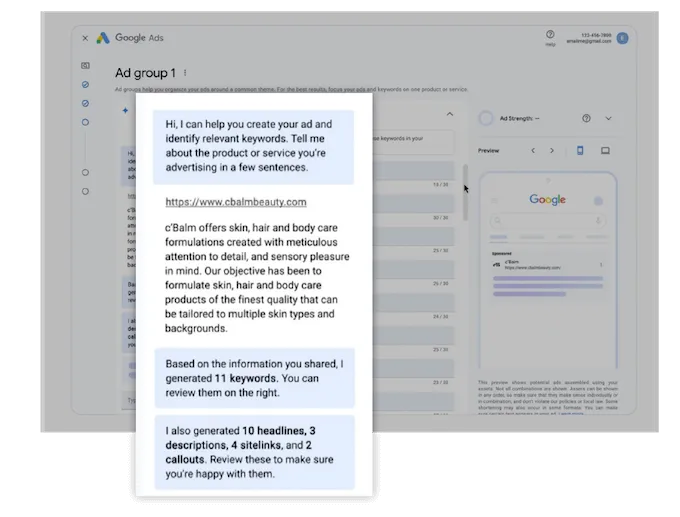The width and height of the screenshot is (680, 517).
Task: Open the sponsored c'Balm ad options dots
Action: [601, 265]
